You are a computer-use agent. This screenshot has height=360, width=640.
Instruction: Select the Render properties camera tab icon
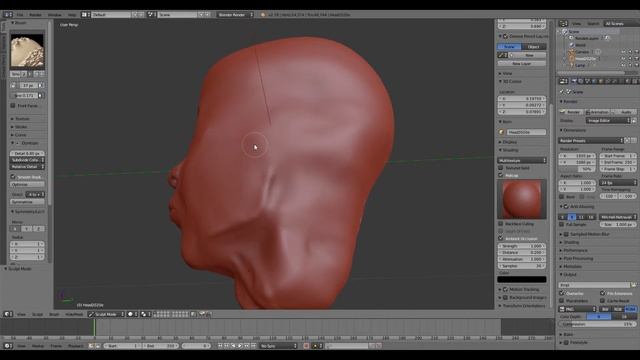[574, 81]
